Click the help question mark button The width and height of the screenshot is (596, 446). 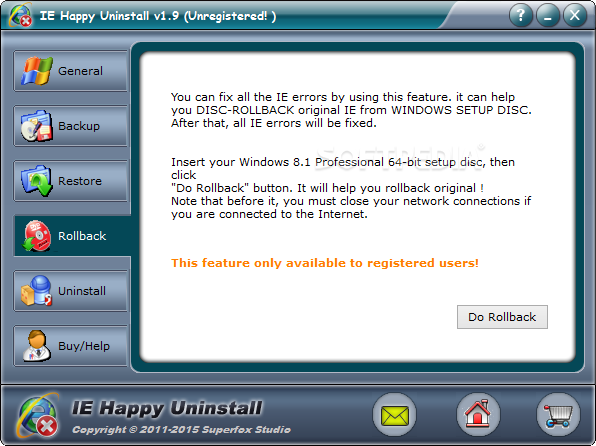click(x=521, y=16)
